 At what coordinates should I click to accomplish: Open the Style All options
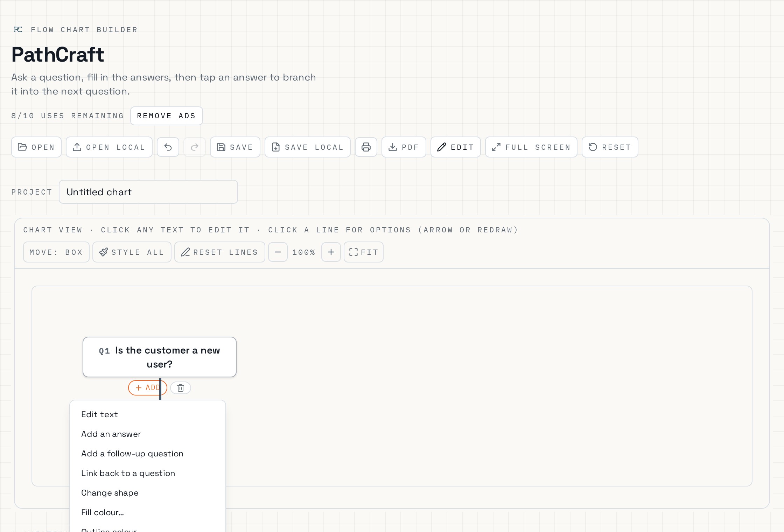tap(132, 252)
